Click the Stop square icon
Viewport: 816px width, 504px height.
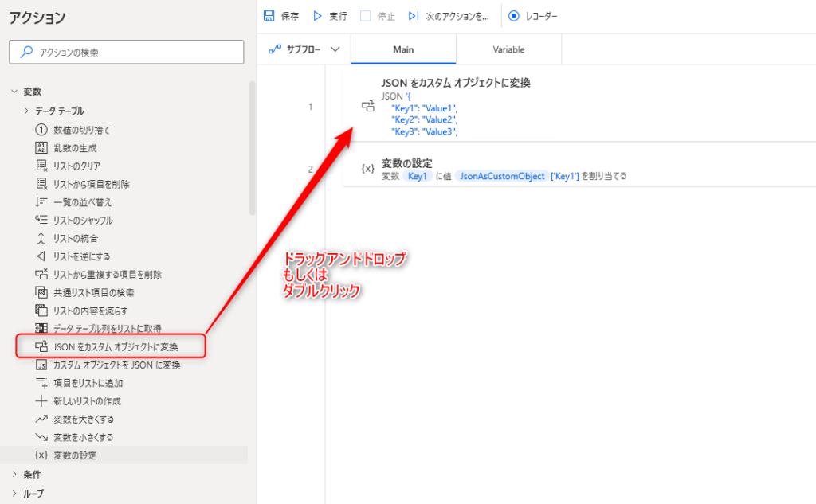point(365,16)
